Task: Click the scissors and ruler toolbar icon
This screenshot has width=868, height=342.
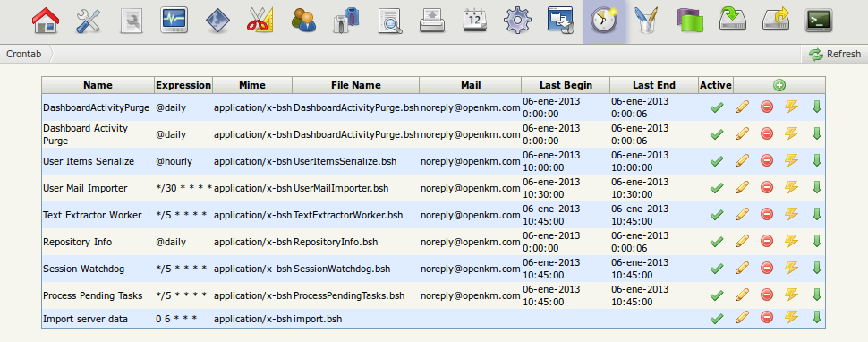Action: [x=260, y=21]
